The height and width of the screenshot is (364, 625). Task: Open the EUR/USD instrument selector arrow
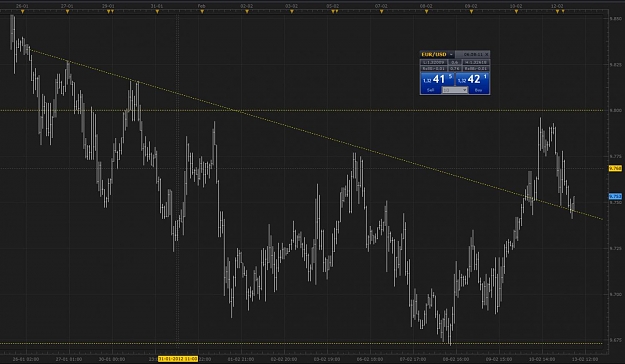coord(451,54)
